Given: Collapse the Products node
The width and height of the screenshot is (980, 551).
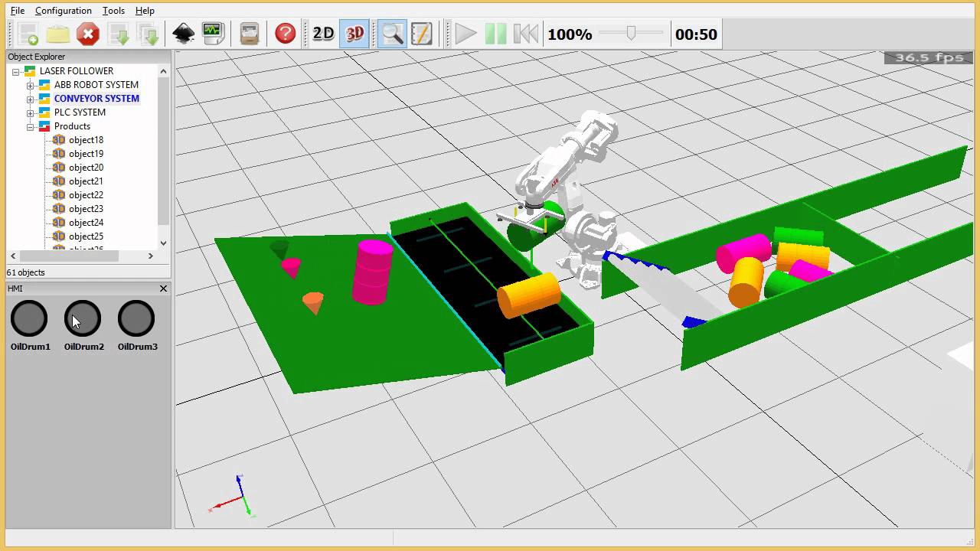Looking at the screenshot, I should coord(31,126).
